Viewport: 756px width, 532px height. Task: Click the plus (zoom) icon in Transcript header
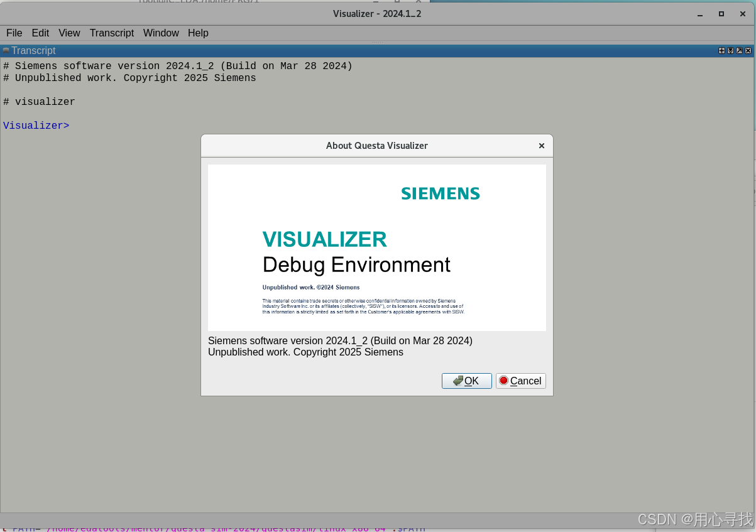[721, 50]
